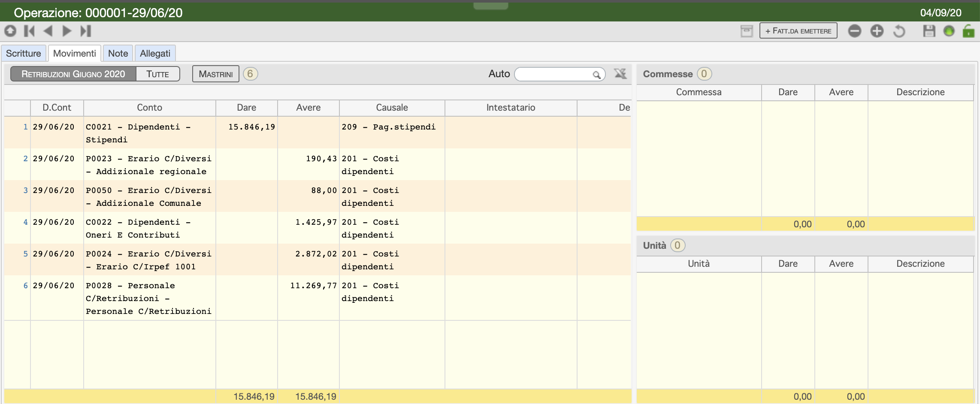980x404 pixels.
Task: Open the Note tab
Action: click(118, 53)
